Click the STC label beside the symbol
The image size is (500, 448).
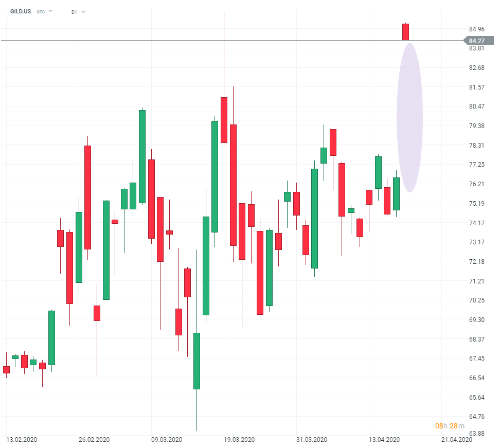point(41,11)
